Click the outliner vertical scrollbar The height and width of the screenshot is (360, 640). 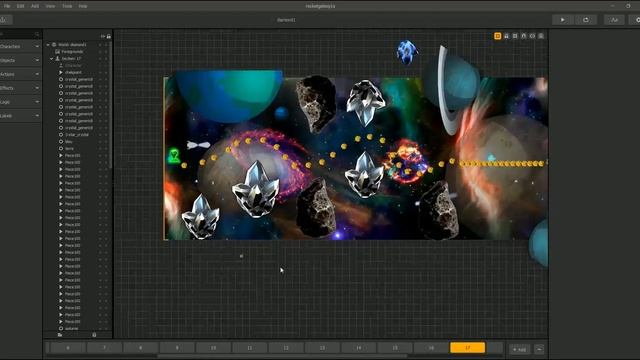(111, 105)
